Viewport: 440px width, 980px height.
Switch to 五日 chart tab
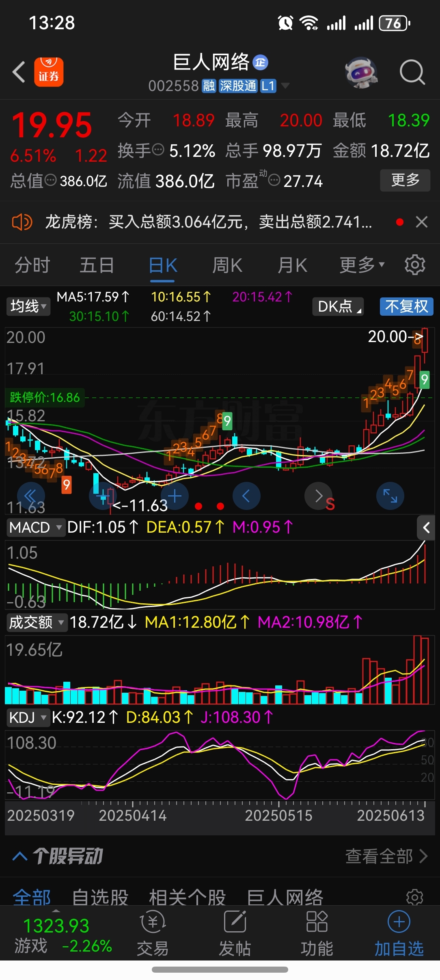pos(97,265)
